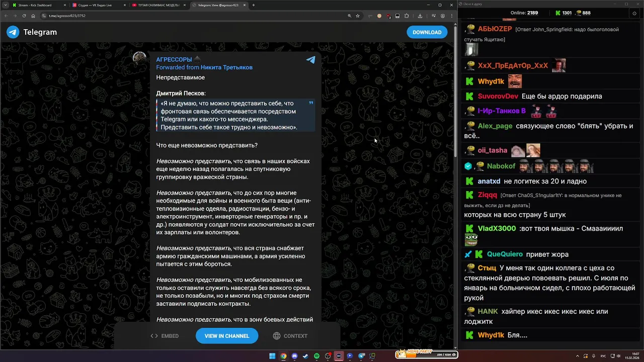Image resolution: width=644 pixels, height=362 pixels.
Task: Expand the tab search dropdown arrow
Action: [6, 5]
